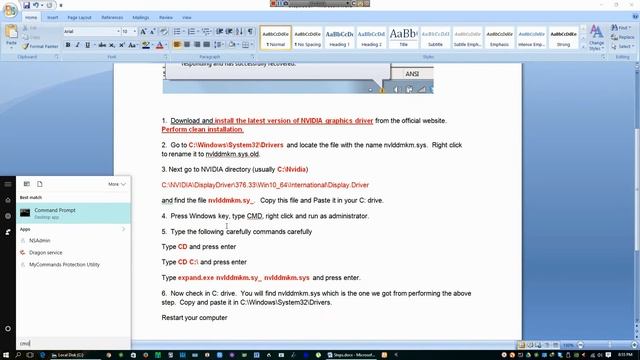Apply the Heading 2 style
Viewport: 640px width, 360px height.
371,38
